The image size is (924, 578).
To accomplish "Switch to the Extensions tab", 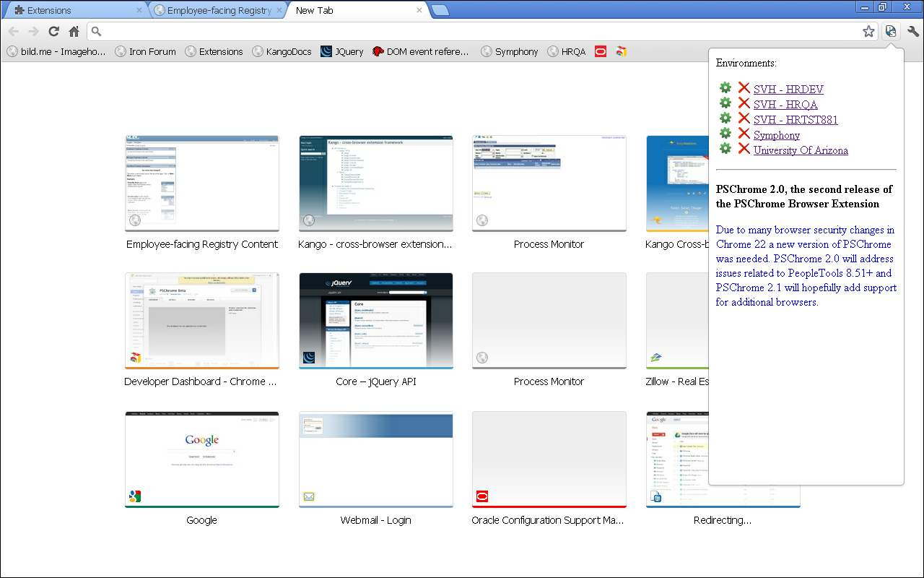I will click(x=74, y=10).
